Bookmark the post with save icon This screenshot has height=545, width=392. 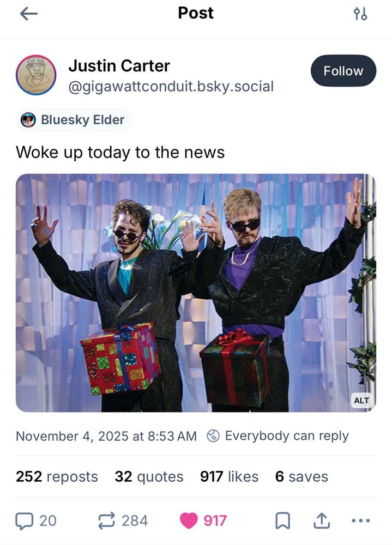tap(282, 520)
